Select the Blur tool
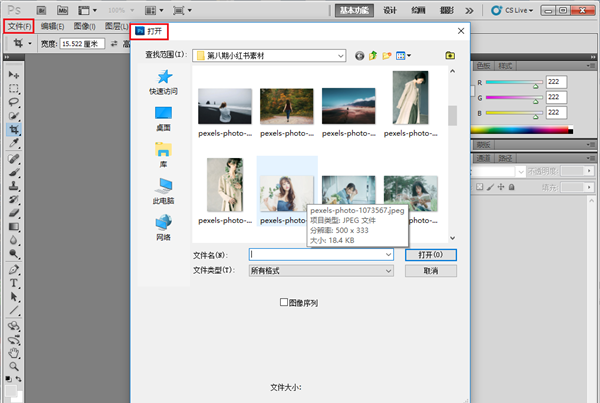This screenshot has height=403, width=600. click(14, 240)
